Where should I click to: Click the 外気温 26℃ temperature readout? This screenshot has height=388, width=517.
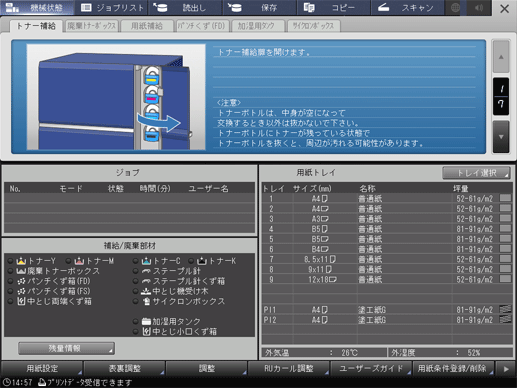pyautogui.click(x=324, y=353)
